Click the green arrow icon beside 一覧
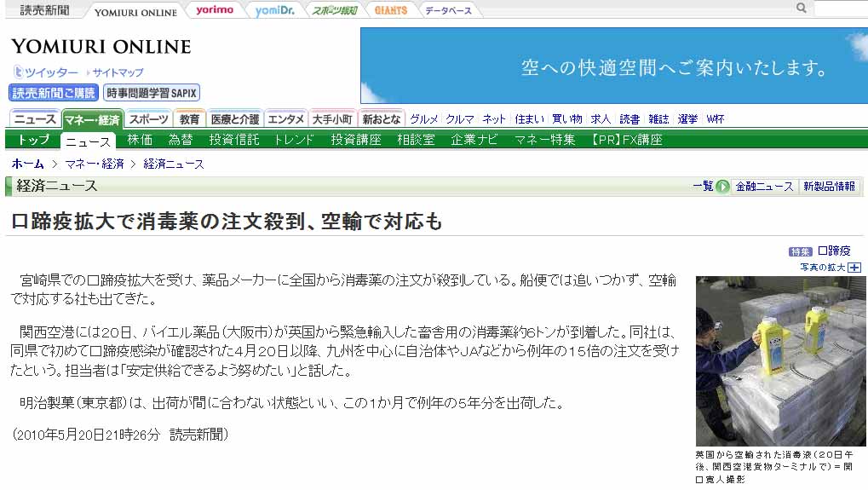This screenshot has width=868, height=490. point(722,186)
